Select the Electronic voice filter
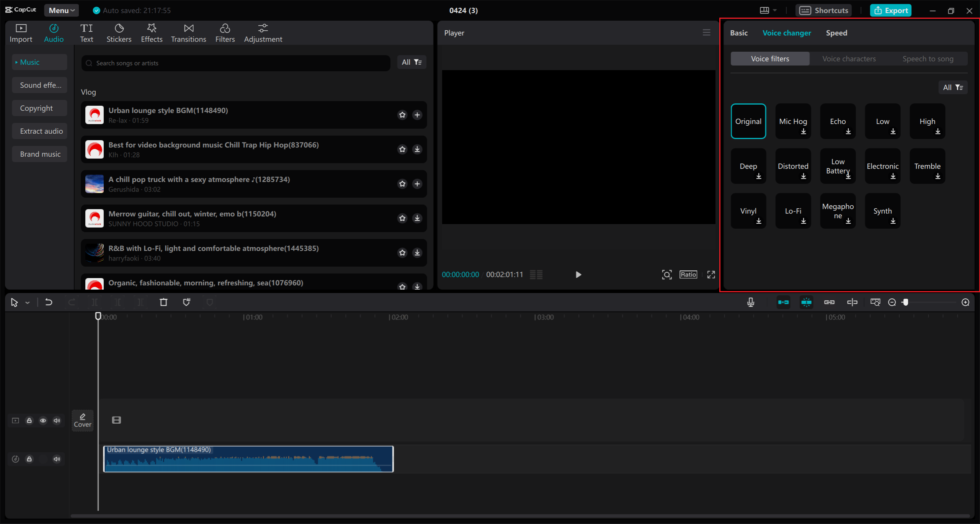 pyautogui.click(x=882, y=166)
